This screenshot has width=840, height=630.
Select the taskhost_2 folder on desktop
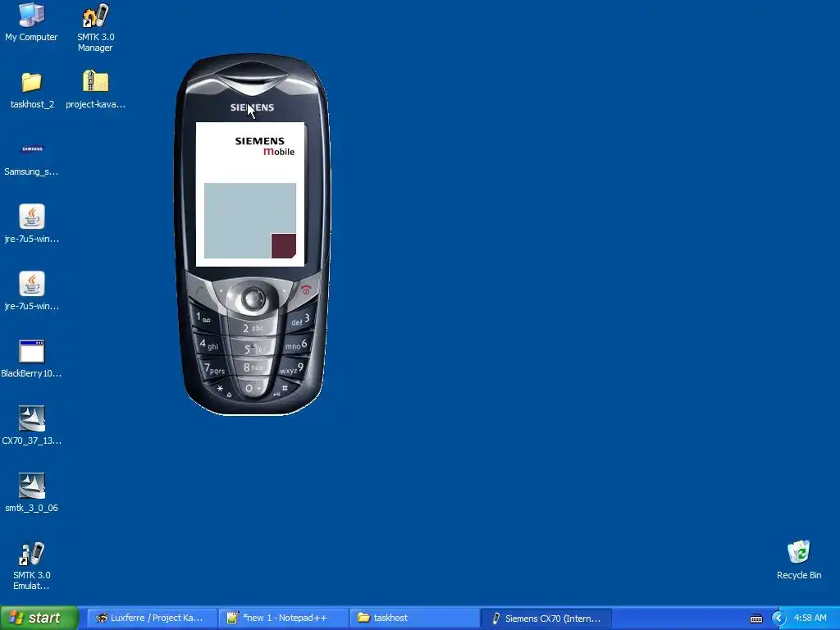tap(32, 90)
